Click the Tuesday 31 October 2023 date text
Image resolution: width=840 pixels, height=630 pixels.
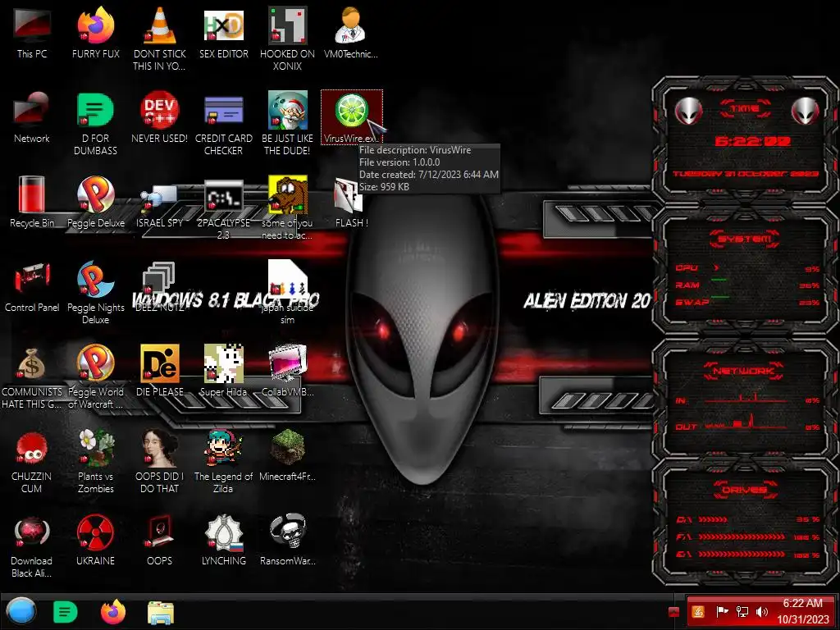(x=745, y=174)
